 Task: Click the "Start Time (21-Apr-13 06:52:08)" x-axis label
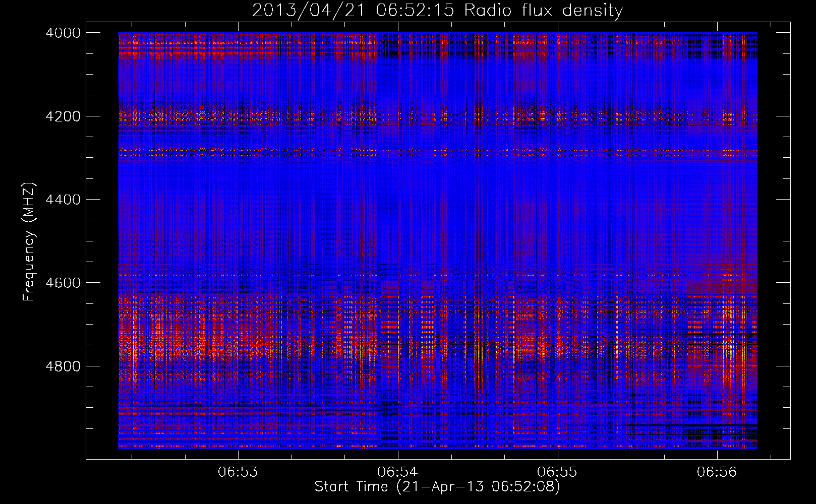click(x=437, y=487)
